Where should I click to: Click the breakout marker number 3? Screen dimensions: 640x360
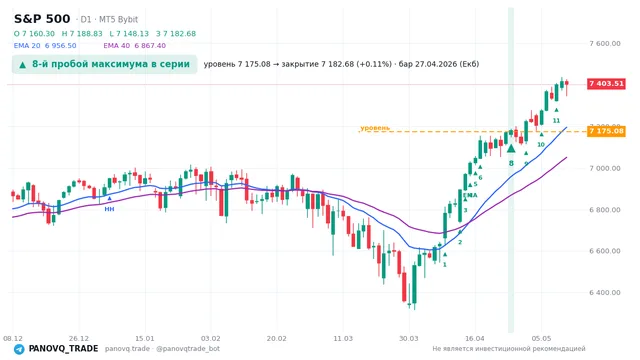pyautogui.click(x=465, y=210)
